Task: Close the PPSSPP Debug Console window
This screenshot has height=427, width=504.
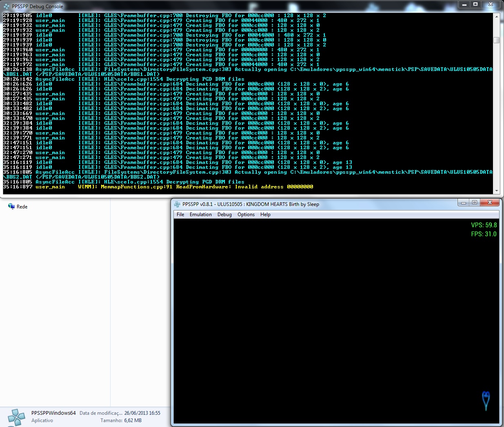Action: pos(491,4)
